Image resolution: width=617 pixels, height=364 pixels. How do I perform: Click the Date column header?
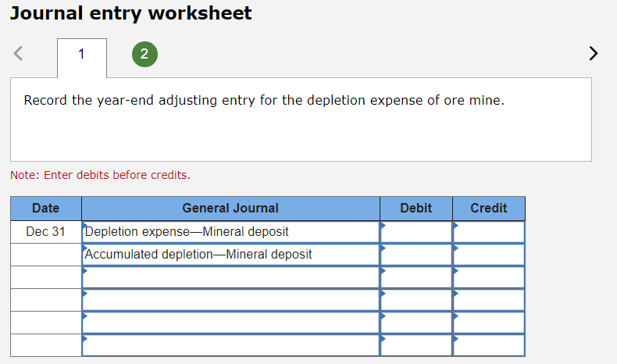(45, 209)
